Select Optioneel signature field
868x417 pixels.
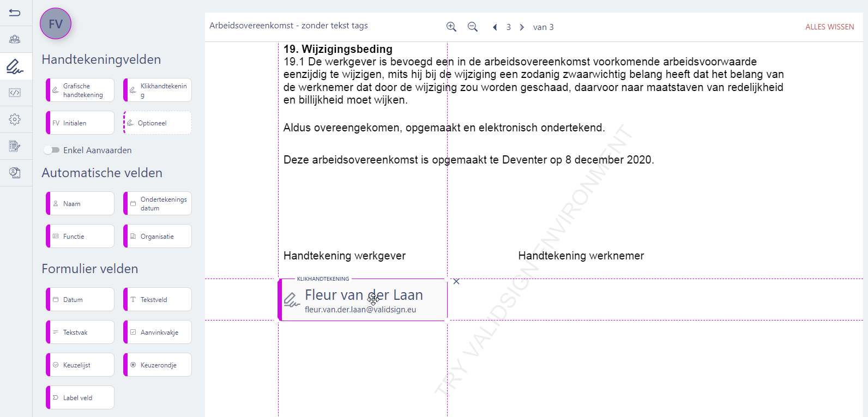pos(158,123)
